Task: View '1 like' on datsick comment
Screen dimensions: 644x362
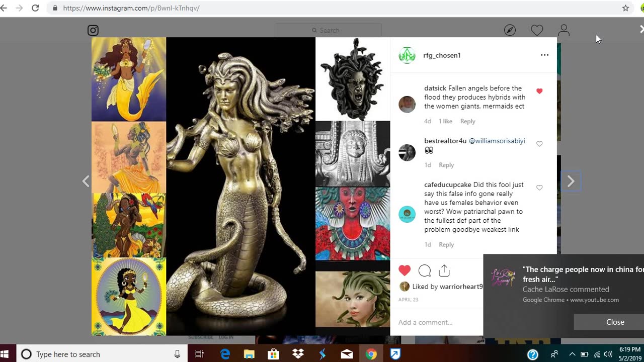Action: click(x=445, y=121)
